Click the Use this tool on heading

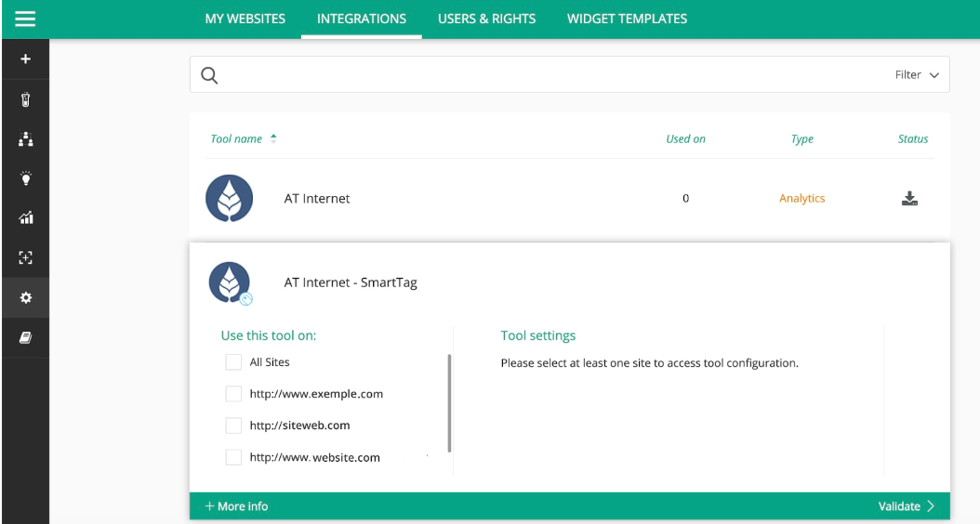[x=269, y=335]
